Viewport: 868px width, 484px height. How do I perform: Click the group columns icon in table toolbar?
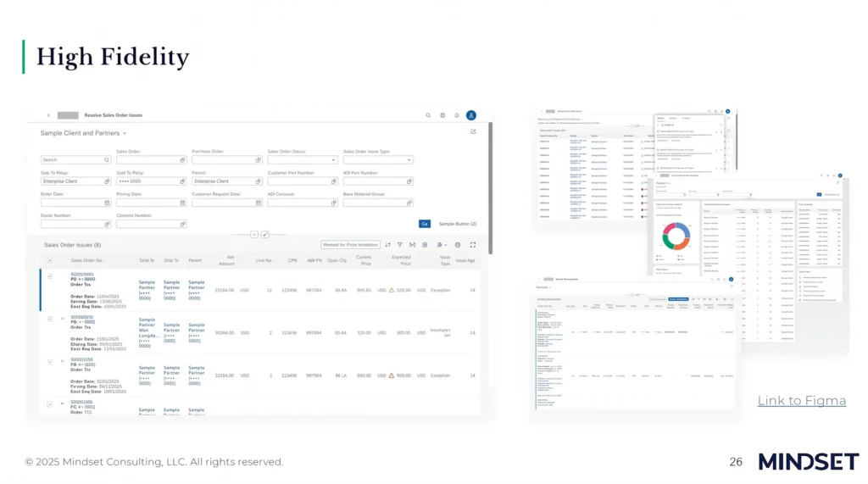click(x=413, y=245)
